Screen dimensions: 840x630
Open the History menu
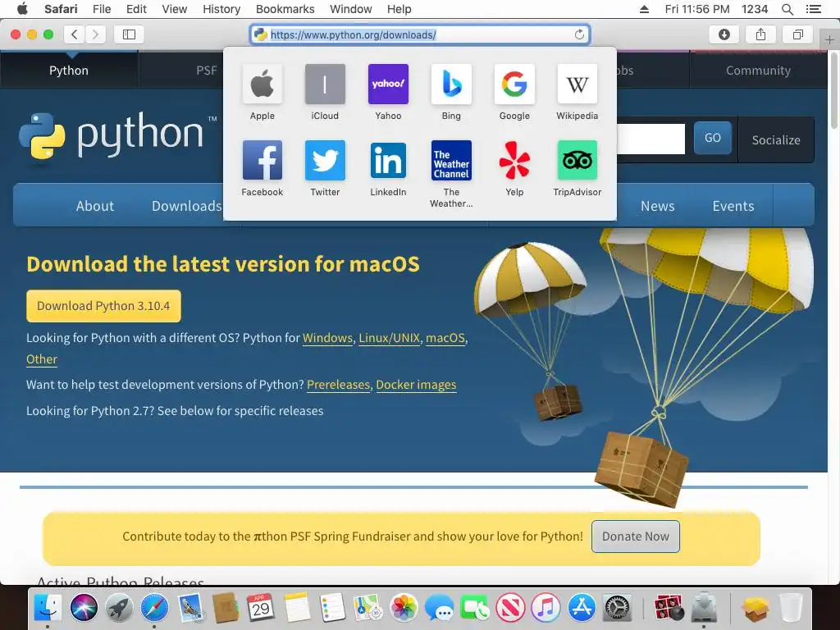click(x=221, y=9)
